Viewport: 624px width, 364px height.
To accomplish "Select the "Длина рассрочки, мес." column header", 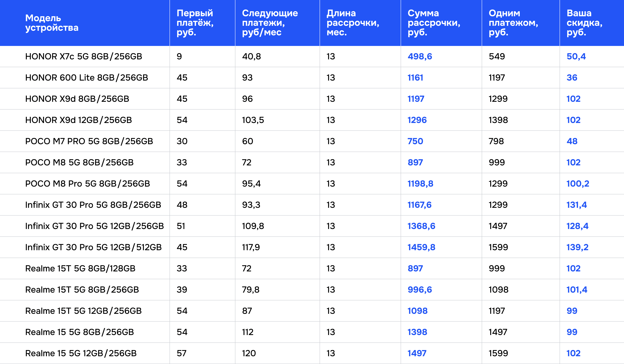I will point(353,23).
